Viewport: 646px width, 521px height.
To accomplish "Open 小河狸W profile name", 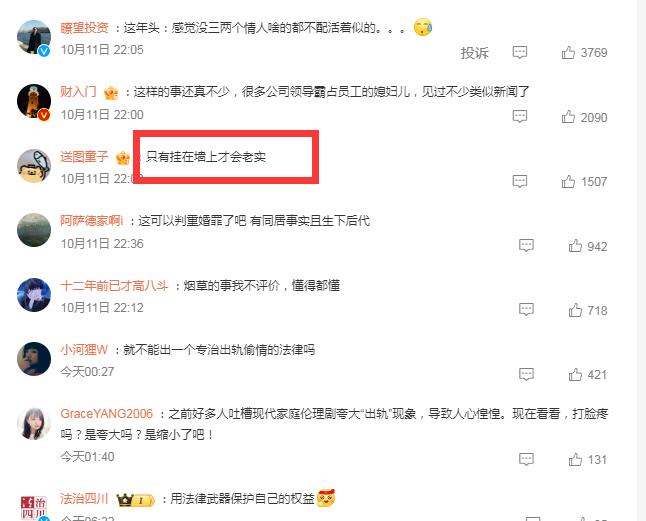I will [84, 350].
